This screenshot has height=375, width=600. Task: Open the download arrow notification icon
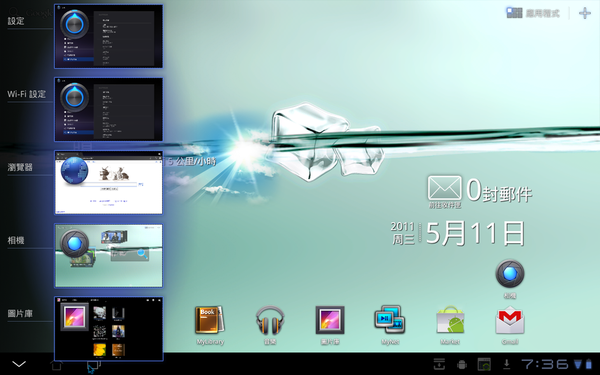[506, 364]
